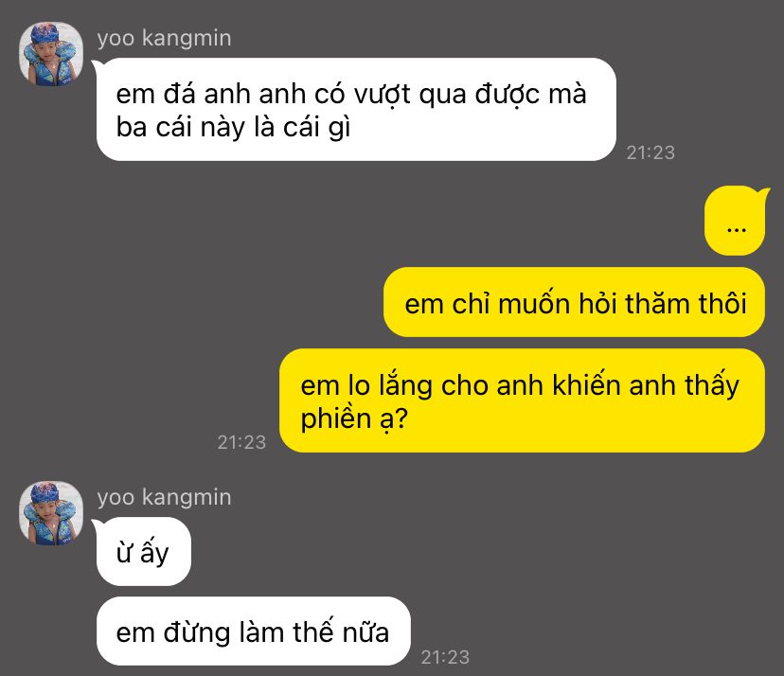Tap the 21:23 timestamp after 'em đừng làm thế nữa'
Screen dimensions: 784x676
click(445, 657)
